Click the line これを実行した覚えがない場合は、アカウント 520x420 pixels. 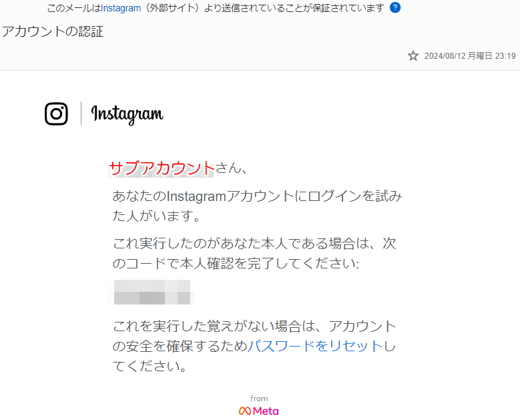tap(254, 327)
